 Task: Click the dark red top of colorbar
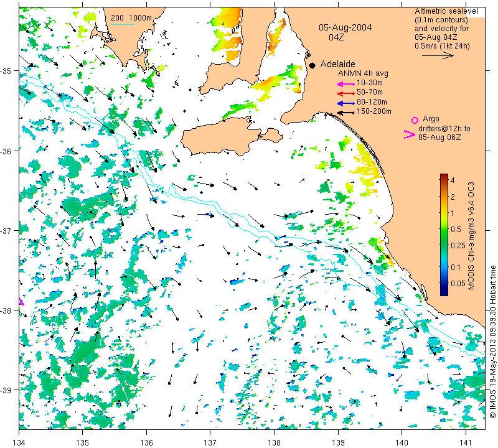coord(444,177)
